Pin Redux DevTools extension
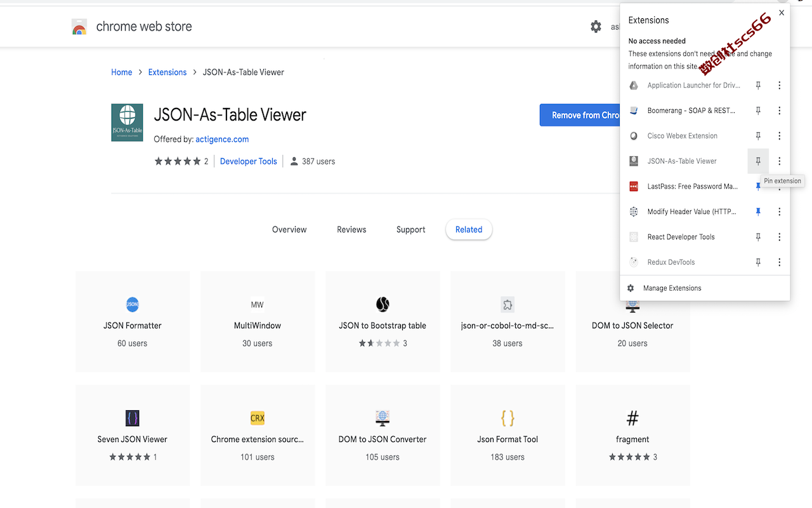The image size is (812, 508). (x=758, y=262)
